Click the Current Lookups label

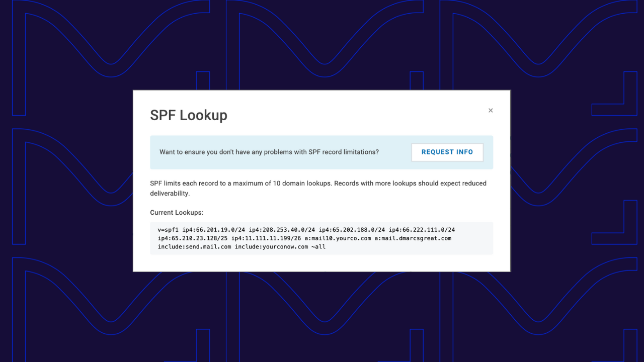pos(176,212)
